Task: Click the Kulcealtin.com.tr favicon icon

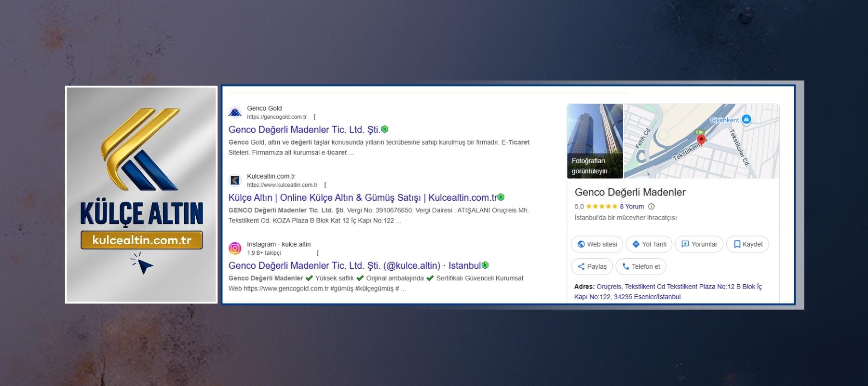Action: click(x=235, y=180)
